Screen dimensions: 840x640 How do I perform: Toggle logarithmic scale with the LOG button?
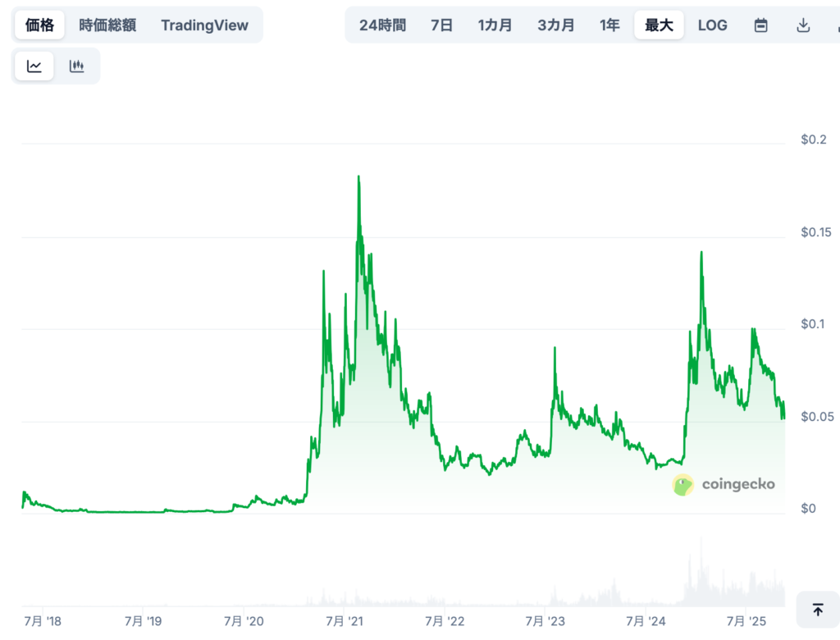point(712,25)
